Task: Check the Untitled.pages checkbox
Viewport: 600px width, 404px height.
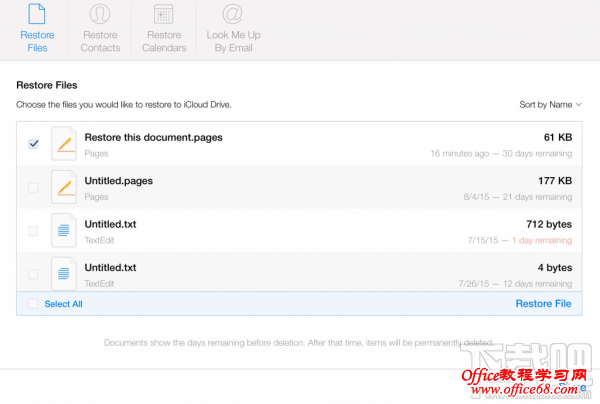Action: (x=33, y=187)
